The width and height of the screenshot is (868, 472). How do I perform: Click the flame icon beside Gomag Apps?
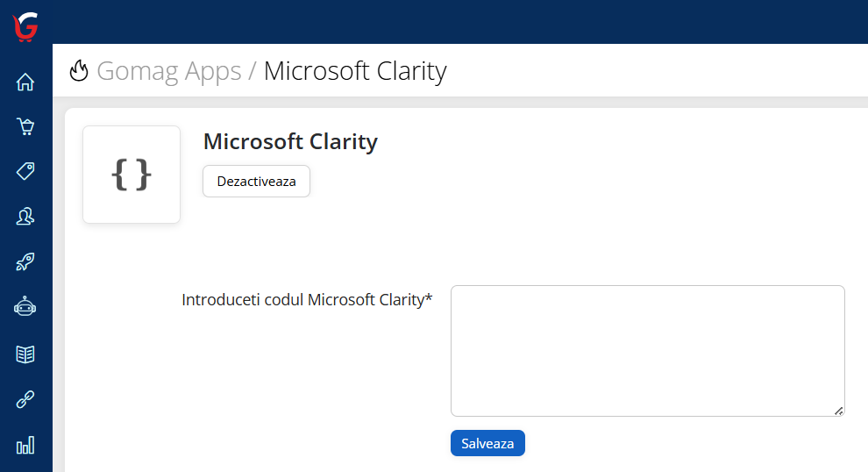pyautogui.click(x=79, y=70)
